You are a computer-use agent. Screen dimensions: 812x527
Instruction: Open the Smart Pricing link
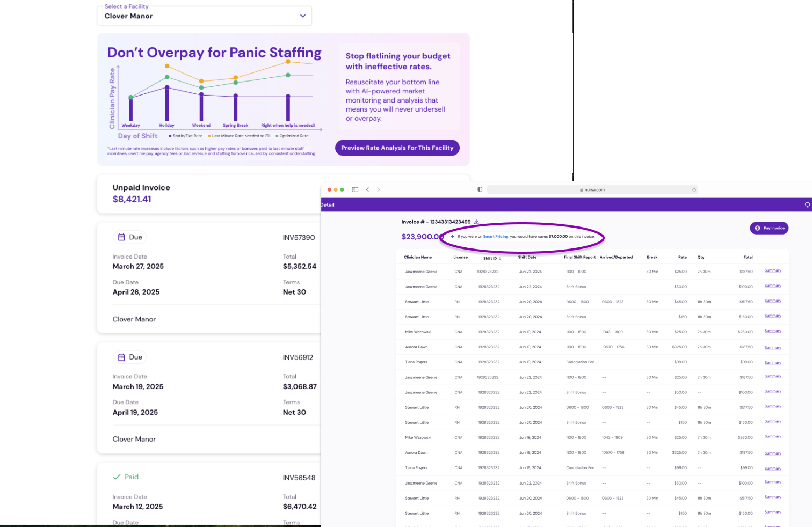coord(495,237)
